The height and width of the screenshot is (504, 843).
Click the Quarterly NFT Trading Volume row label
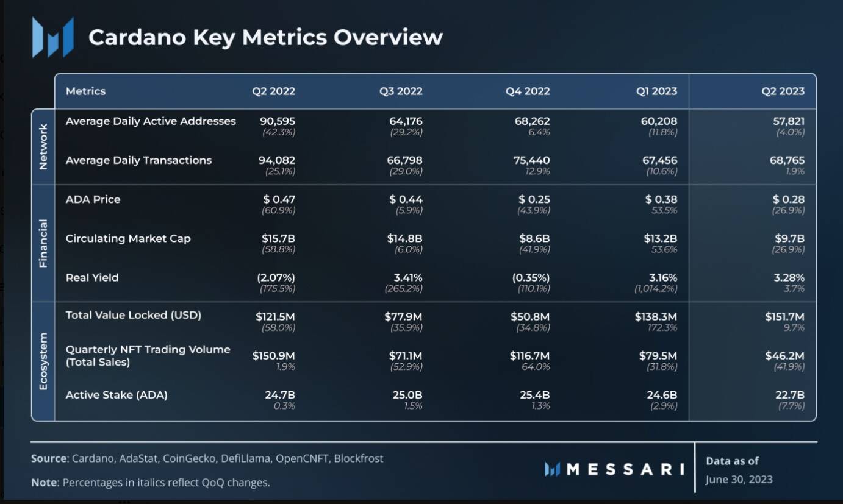click(x=148, y=356)
